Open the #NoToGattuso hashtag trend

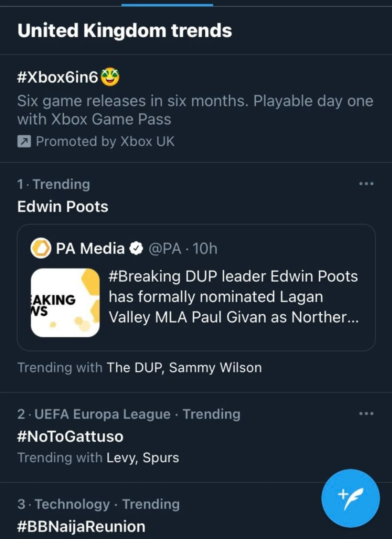click(x=70, y=436)
